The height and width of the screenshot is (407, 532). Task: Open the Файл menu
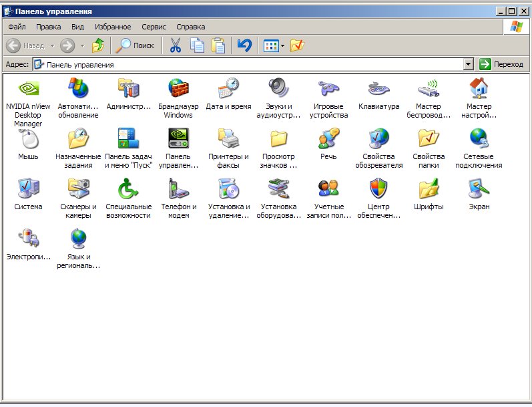[x=17, y=27]
